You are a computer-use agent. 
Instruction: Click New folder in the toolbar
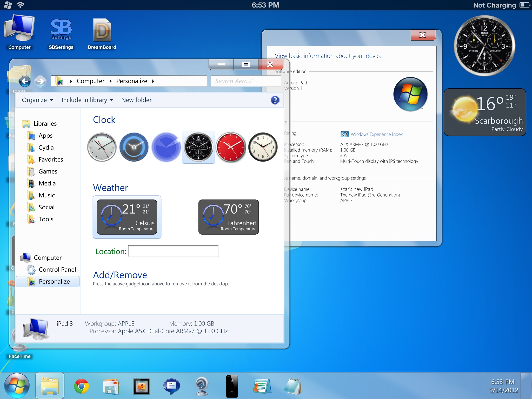[x=136, y=100]
